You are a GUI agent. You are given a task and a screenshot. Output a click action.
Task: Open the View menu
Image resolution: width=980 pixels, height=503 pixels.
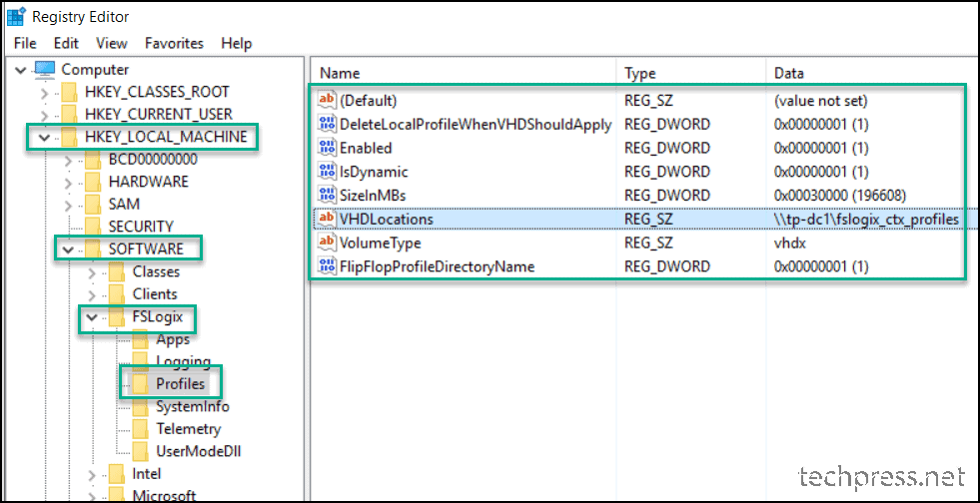pyautogui.click(x=111, y=43)
